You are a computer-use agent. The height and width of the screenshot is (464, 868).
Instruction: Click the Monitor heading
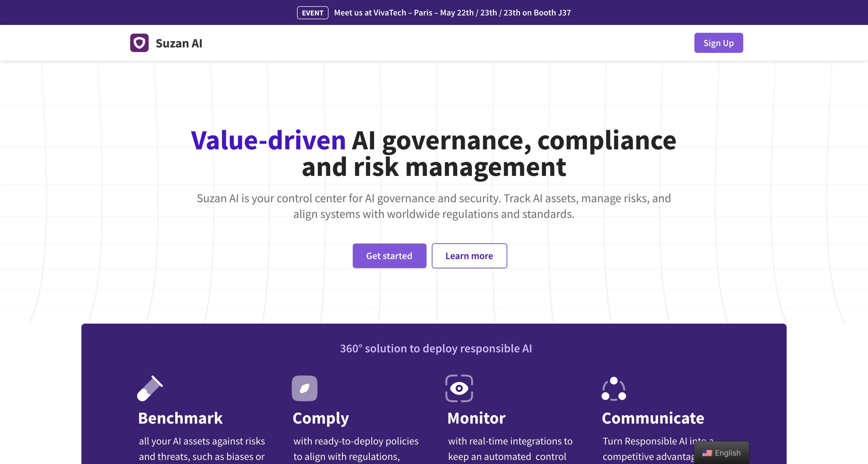pos(476,418)
